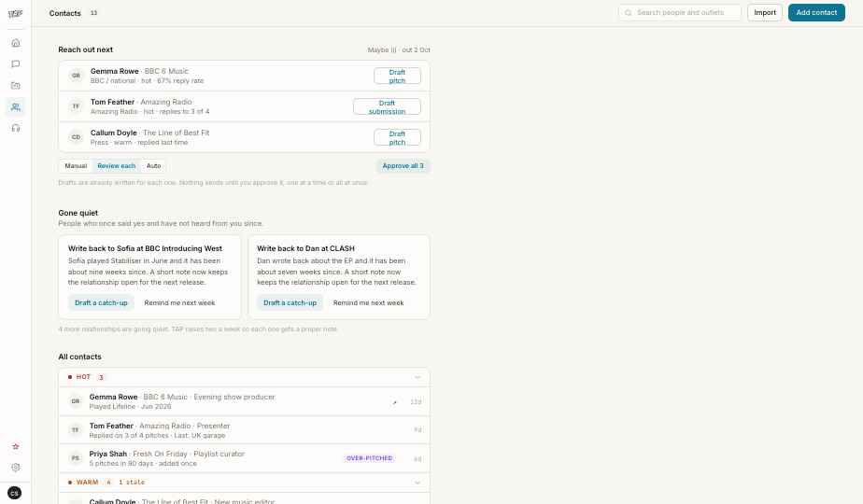
Task: Click Approve all 3
Action: [x=403, y=165]
